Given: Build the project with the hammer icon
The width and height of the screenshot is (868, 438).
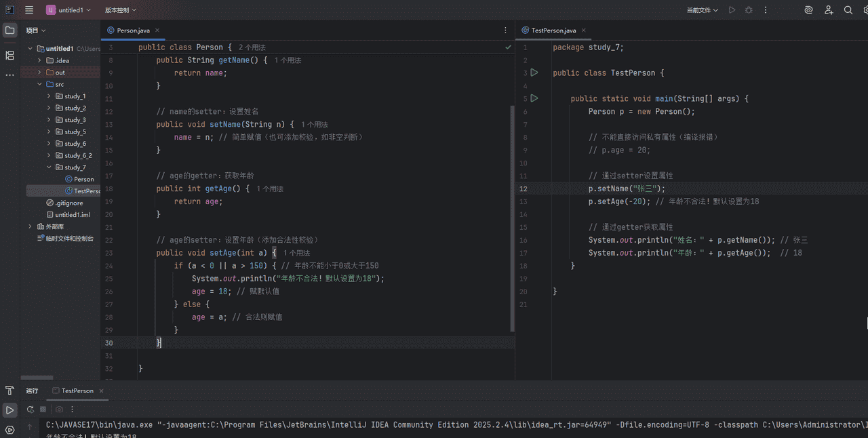Looking at the screenshot, I should pyautogui.click(x=9, y=391).
